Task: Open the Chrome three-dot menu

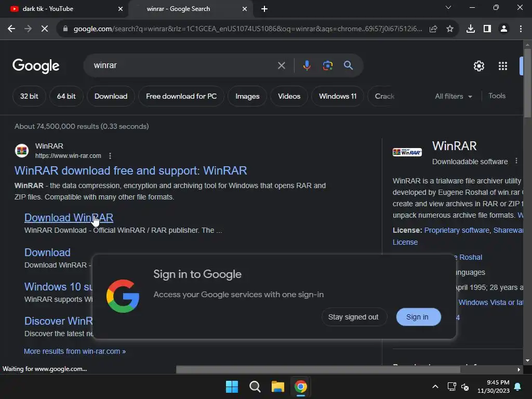Action: click(x=521, y=29)
